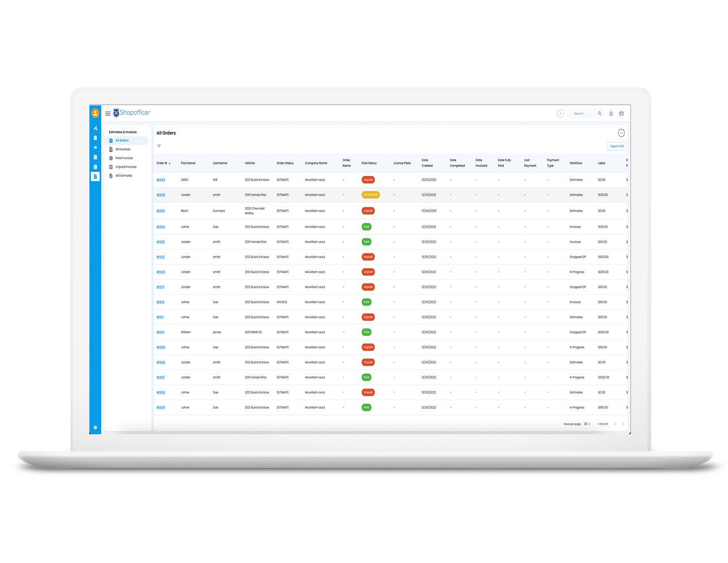Toggle sort direction on Order # column
Image resolution: width=728 pixels, height=563 pixels.
[x=169, y=163]
